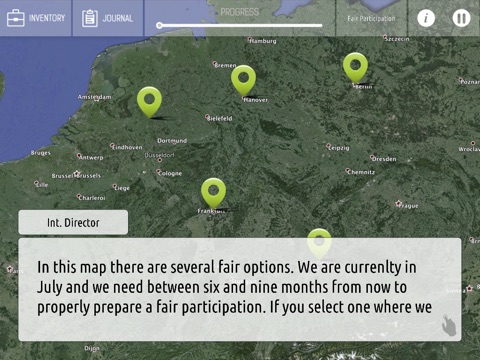Screen dimensions: 480x360
Task: Click the Hamburg city marker
Action: click(250, 39)
